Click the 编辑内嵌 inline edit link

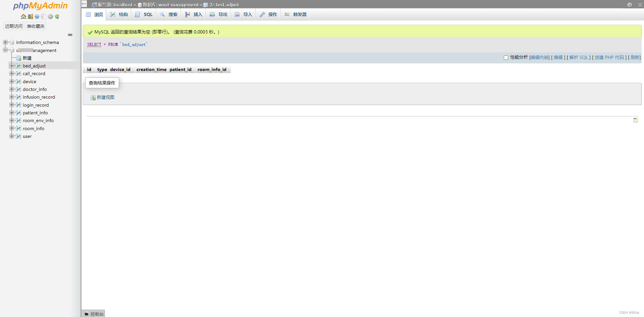540,57
